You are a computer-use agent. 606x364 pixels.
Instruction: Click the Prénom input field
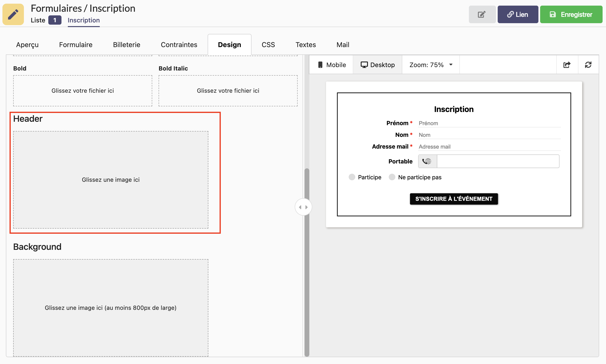click(489, 123)
